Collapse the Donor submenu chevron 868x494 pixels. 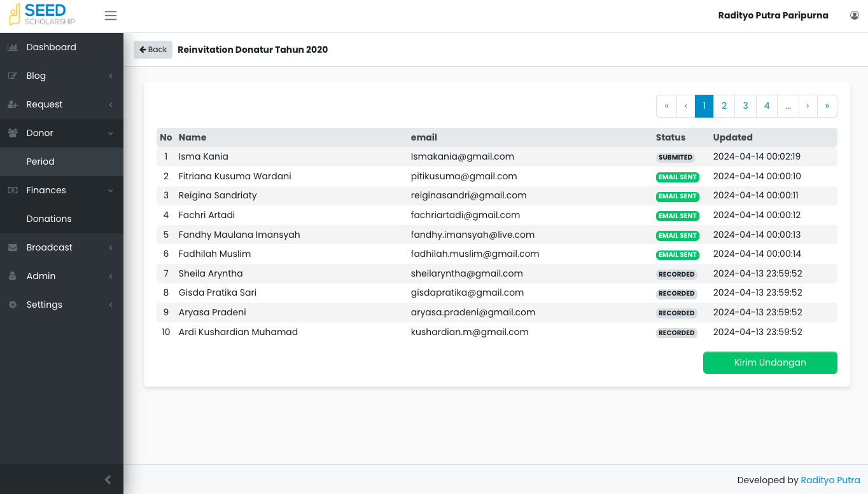tap(111, 133)
